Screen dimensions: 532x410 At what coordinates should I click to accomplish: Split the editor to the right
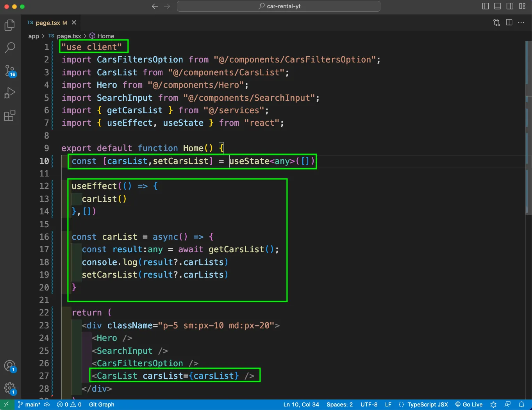tap(509, 23)
